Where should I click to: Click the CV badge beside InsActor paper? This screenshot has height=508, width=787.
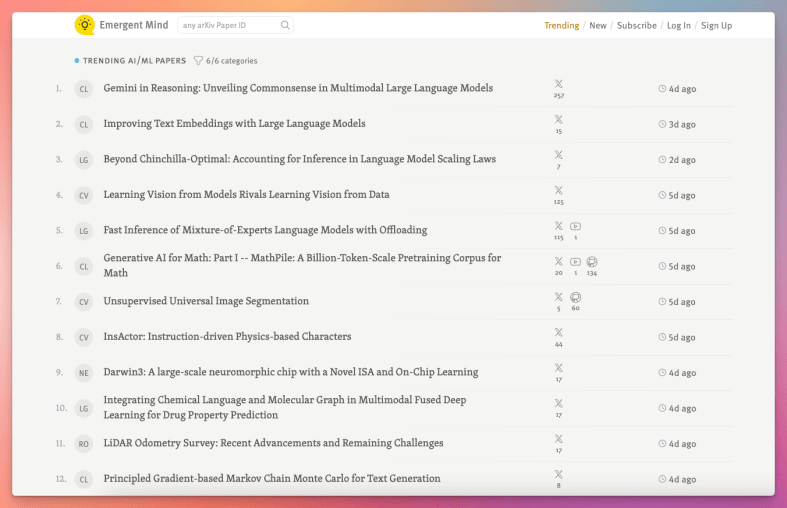84,337
